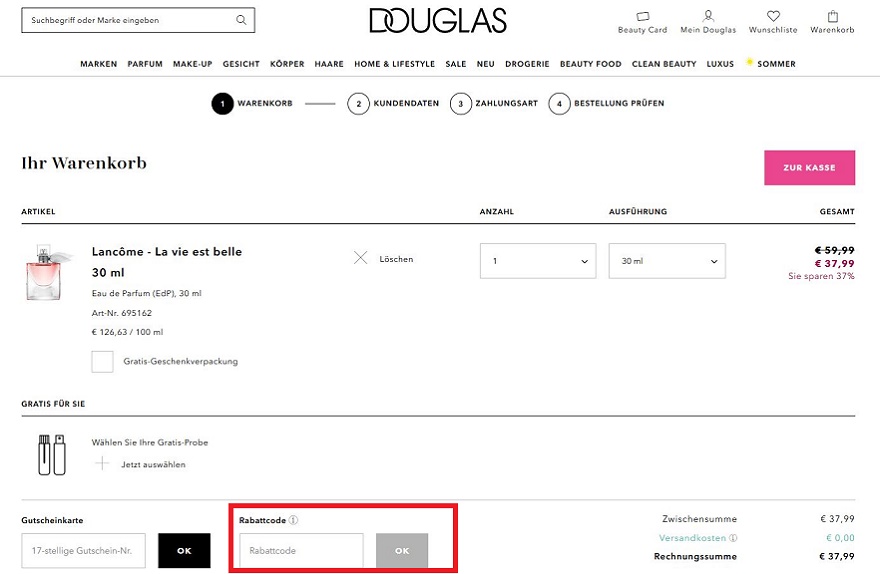
Task: Click the search magnifier icon
Action: point(241,20)
